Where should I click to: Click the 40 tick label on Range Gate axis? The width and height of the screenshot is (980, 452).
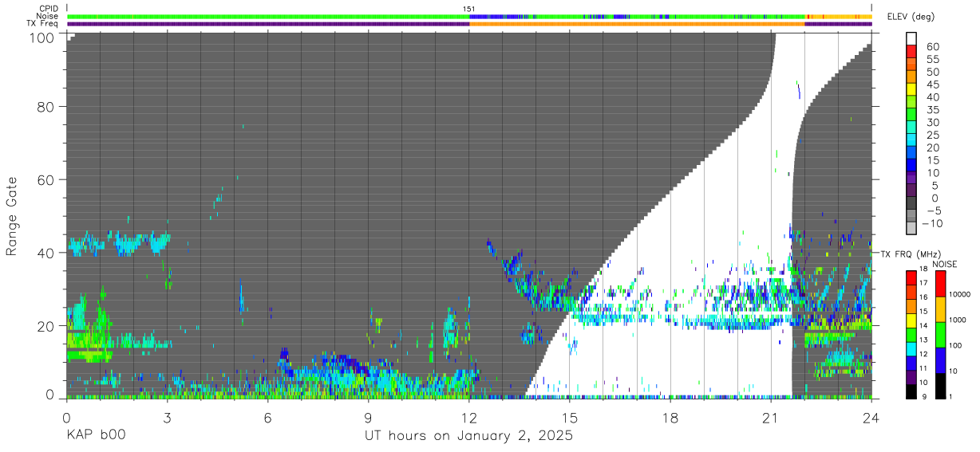(x=45, y=253)
